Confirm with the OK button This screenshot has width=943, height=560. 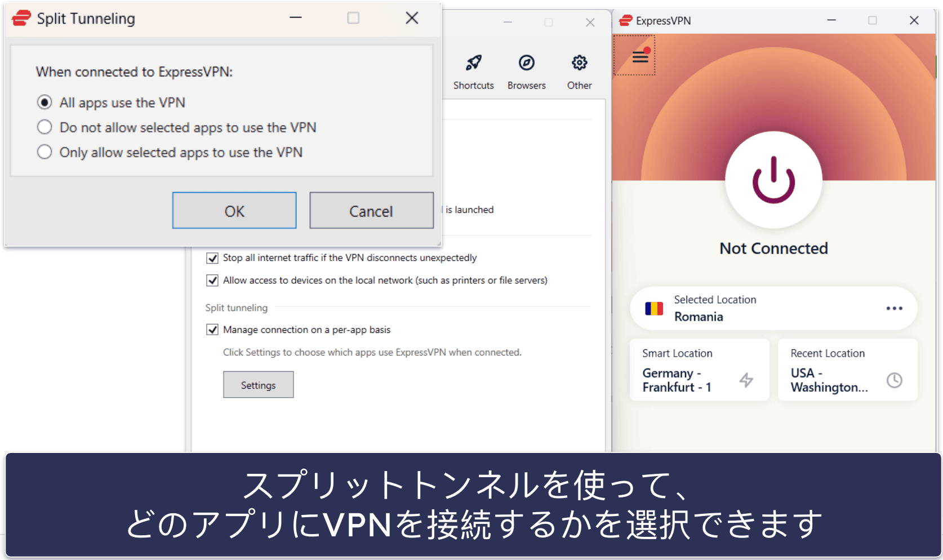[234, 211]
